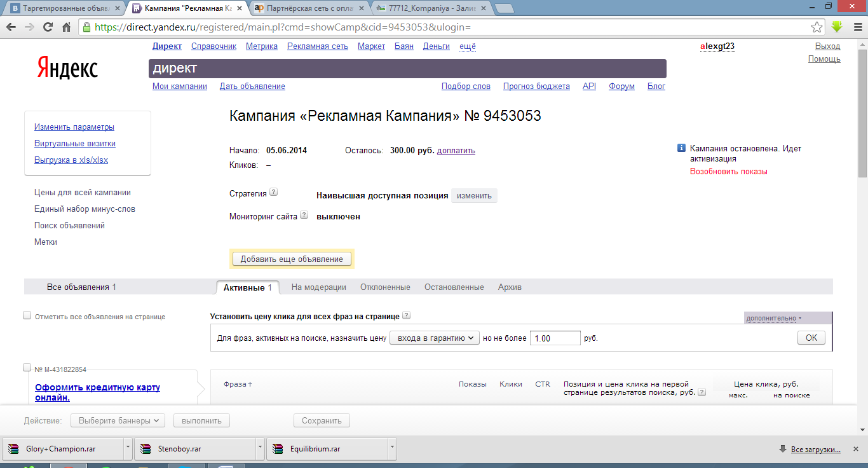
Task: Open the 'Выберите баннеры' action dropdown
Action: pos(118,420)
